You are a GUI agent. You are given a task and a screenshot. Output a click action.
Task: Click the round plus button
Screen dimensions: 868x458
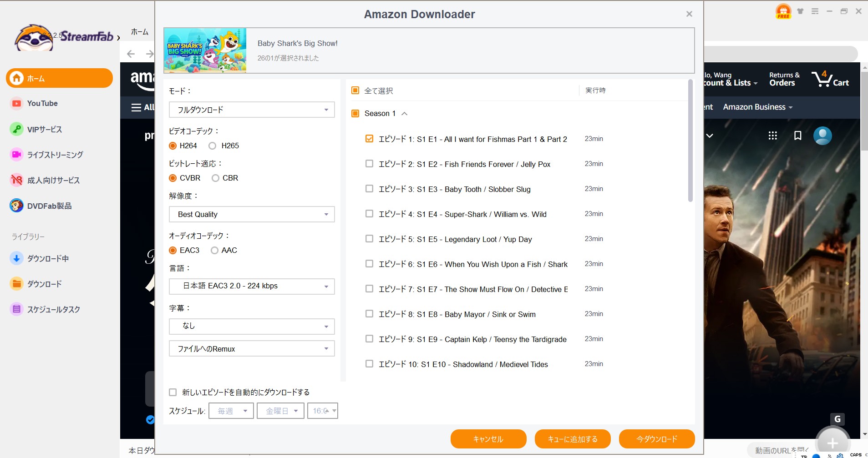[x=832, y=443]
